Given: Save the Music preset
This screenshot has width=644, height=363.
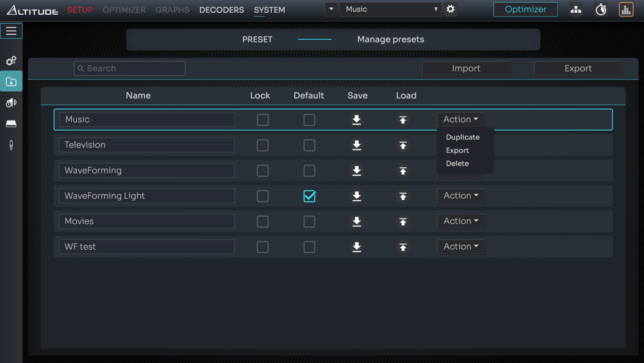Looking at the screenshot, I should pyautogui.click(x=356, y=120).
